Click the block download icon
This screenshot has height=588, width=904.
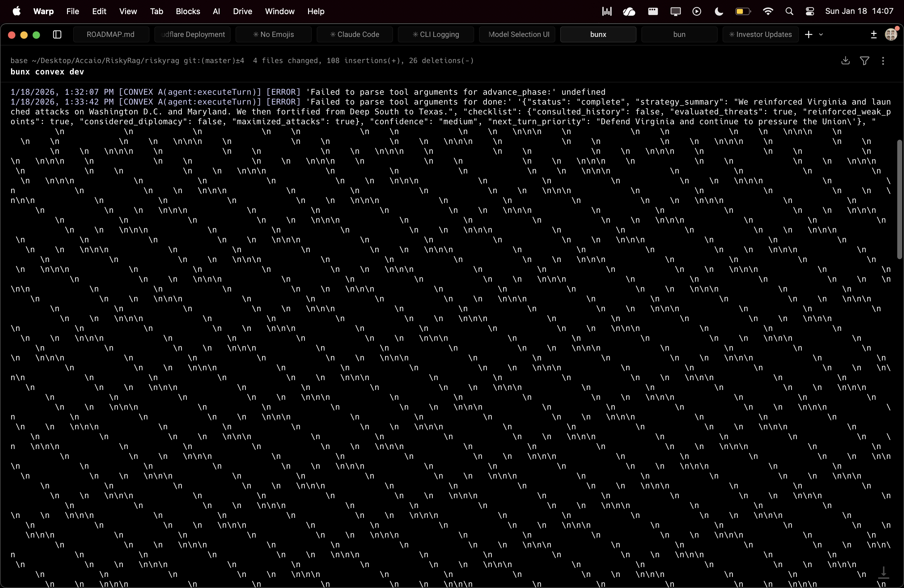tap(845, 61)
